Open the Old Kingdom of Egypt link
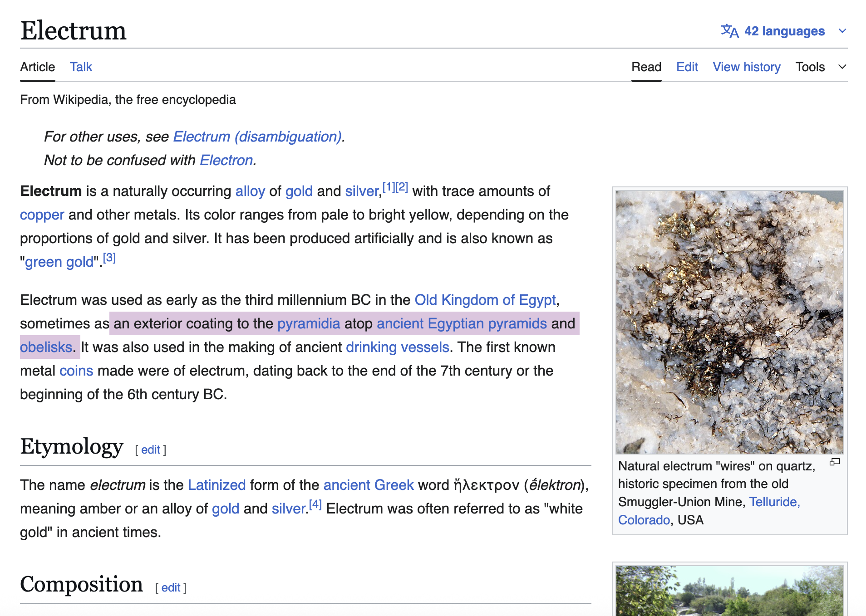866x616 pixels. pos(485,300)
